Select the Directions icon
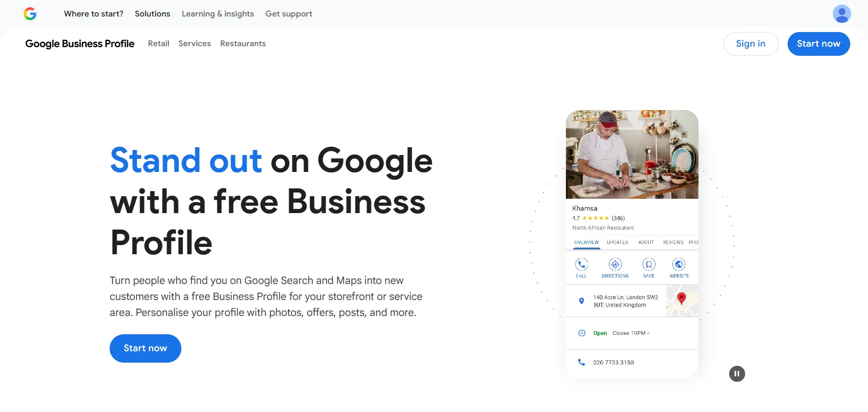868x412 pixels. (x=615, y=265)
